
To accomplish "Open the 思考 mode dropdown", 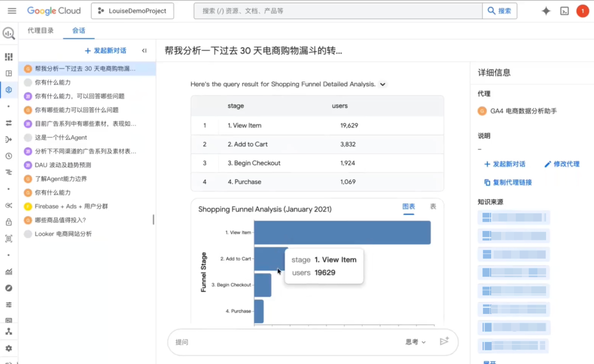I will tap(416, 342).
